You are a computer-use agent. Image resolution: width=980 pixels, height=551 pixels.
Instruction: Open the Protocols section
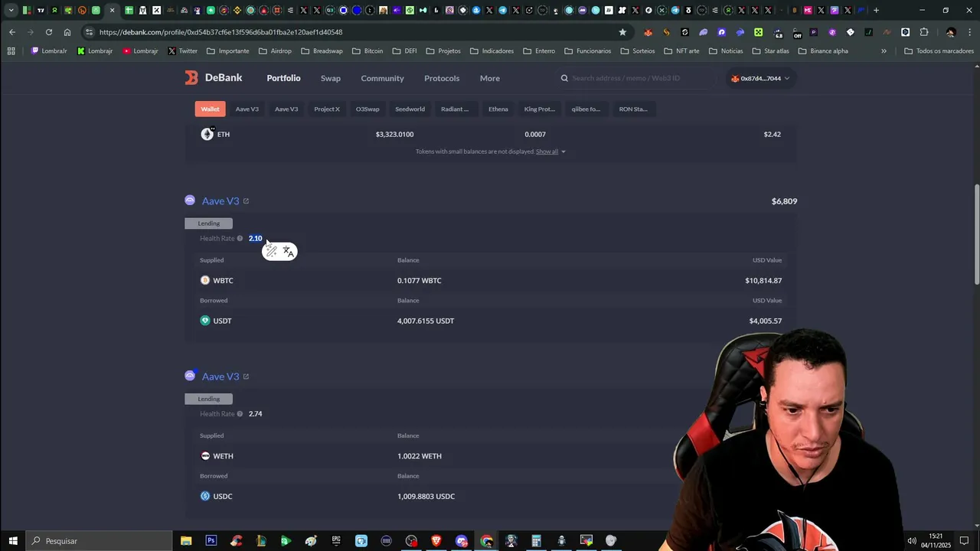coord(442,78)
